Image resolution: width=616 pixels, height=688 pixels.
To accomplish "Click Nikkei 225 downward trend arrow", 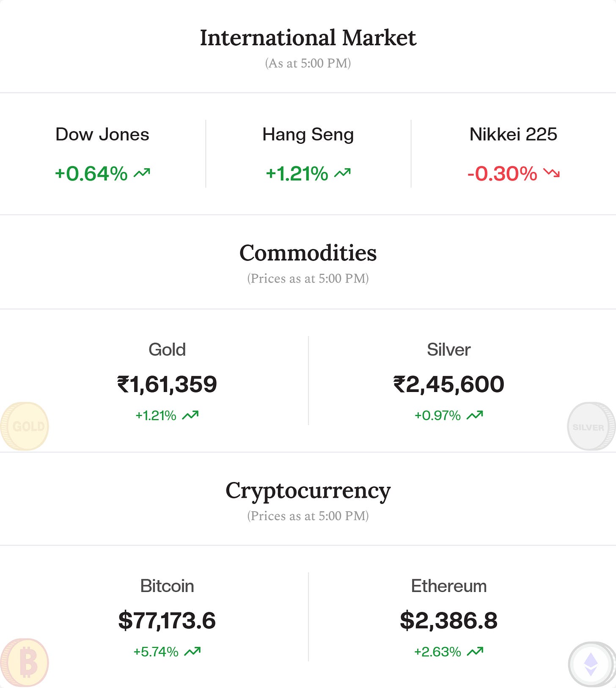I will [552, 173].
